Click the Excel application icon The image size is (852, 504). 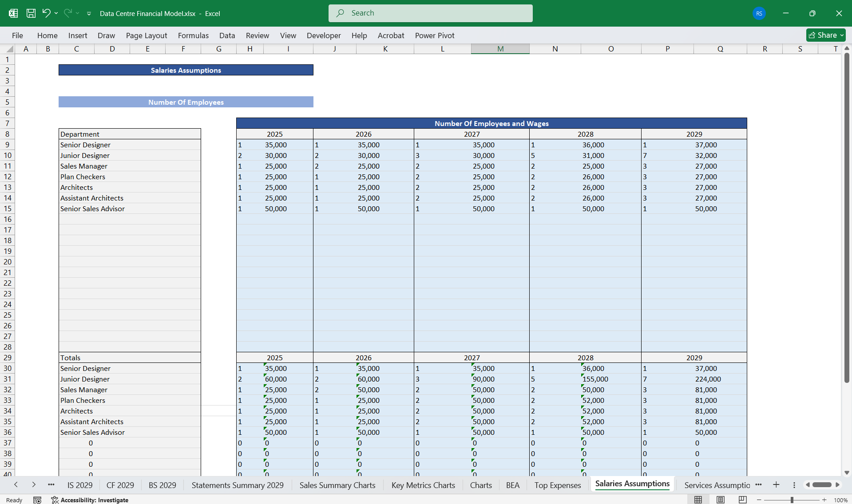13,13
